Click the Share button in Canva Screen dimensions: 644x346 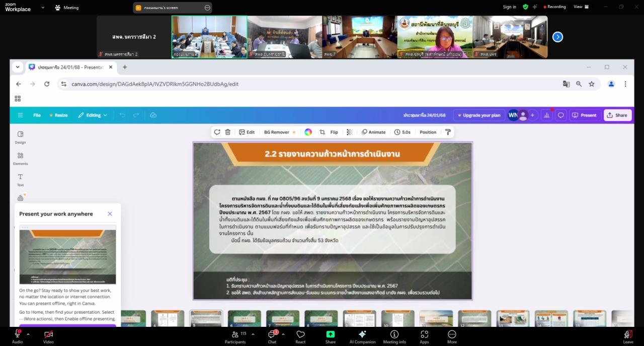click(x=617, y=115)
